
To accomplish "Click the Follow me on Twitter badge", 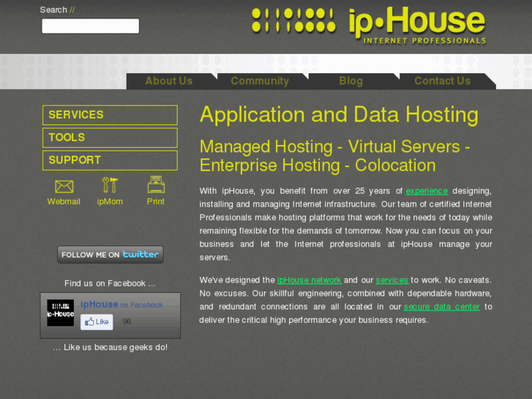I will (x=110, y=254).
